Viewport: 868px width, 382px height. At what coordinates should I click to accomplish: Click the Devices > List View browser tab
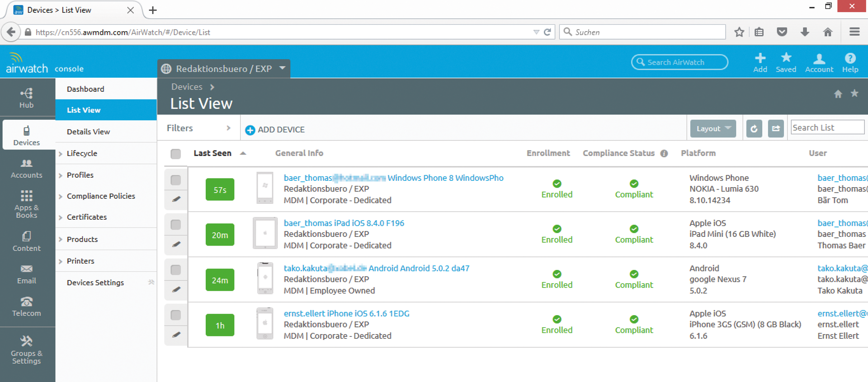(75, 10)
